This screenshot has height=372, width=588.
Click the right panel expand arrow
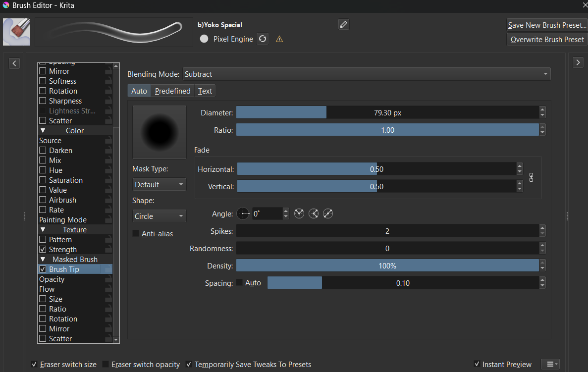[578, 62]
